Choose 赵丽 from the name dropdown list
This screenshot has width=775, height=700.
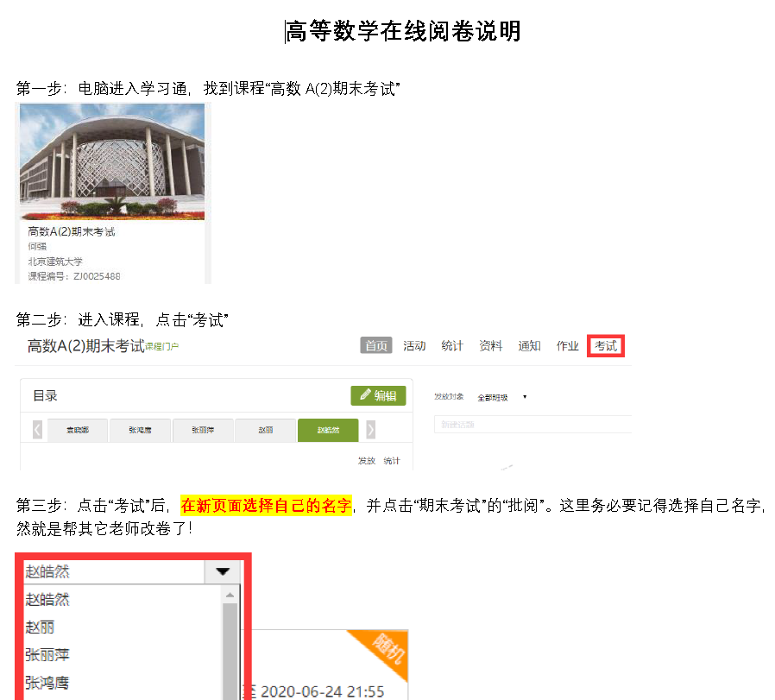click(x=41, y=627)
